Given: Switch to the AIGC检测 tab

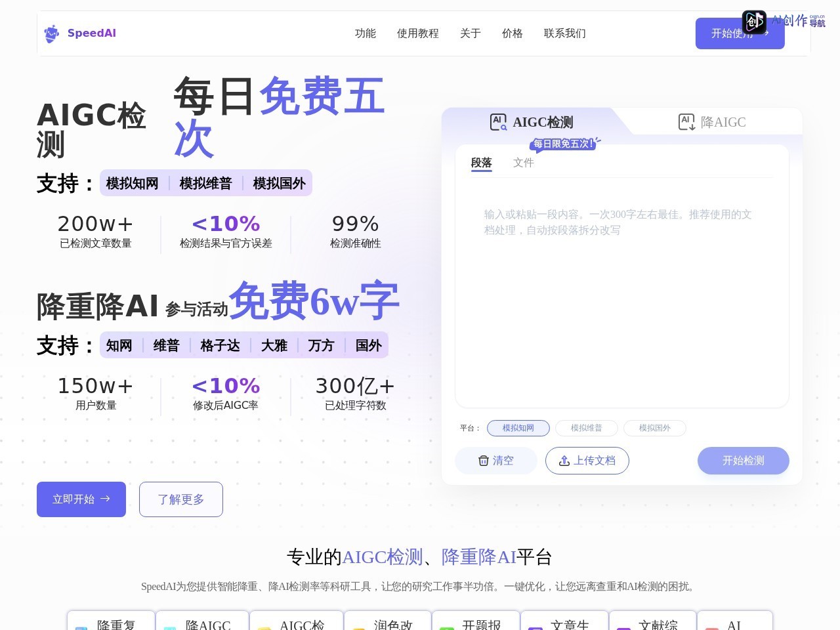Looking at the screenshot, I should tap(532, 122).
